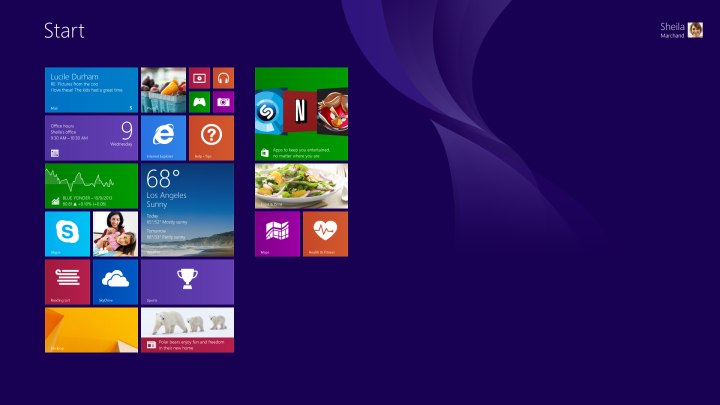Image resolution: width=720 pixels, height=405 pixels.
Task: Open the polar bears News tile
Action: pyautogui.click(x=187, y=329)
